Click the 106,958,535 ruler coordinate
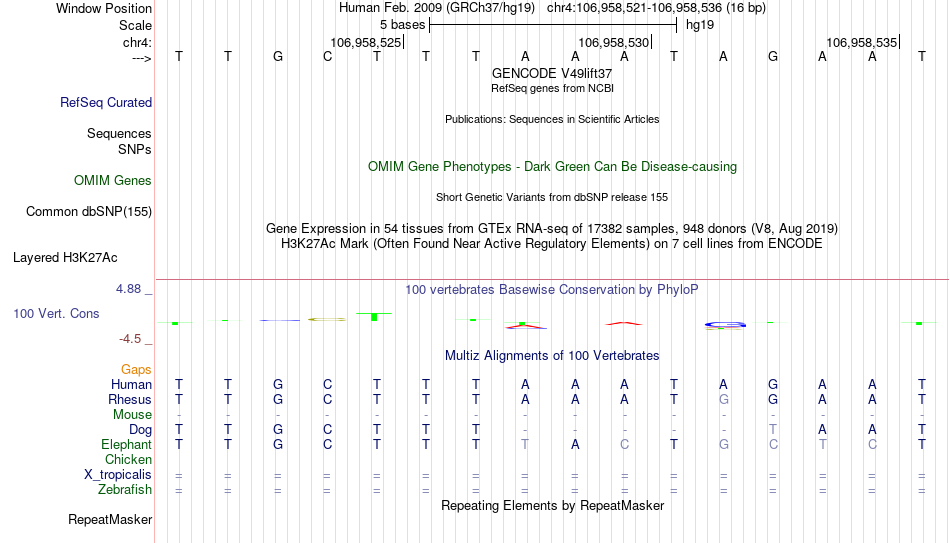Screen dimensions: 950x543 coord(862,42)
